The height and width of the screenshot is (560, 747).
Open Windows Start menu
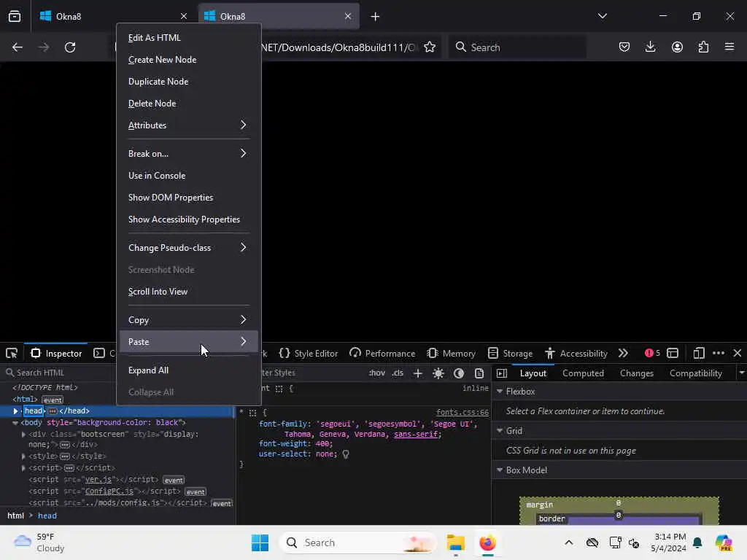[x=260, y=542]
